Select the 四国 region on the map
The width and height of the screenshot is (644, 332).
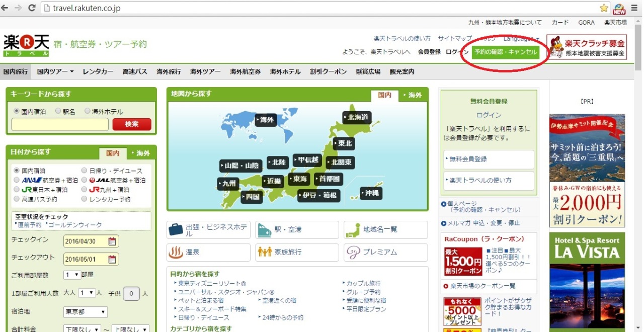(252, 197)
